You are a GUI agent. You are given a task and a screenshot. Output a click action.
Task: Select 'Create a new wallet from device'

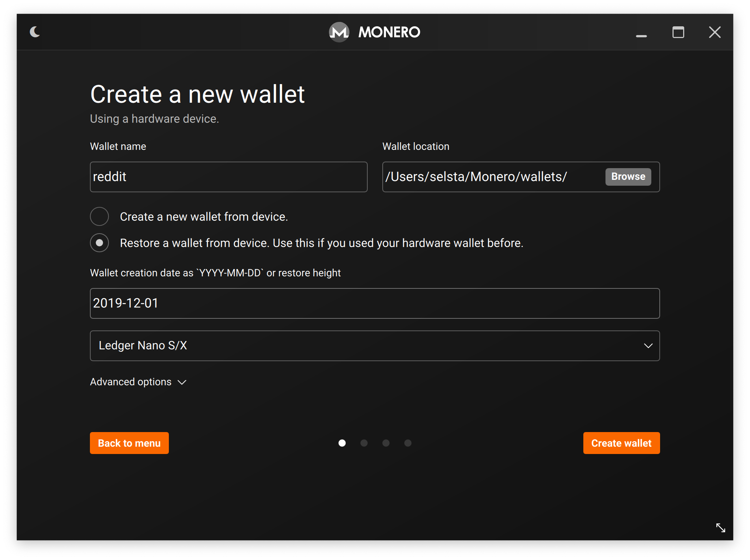(99, 217)
